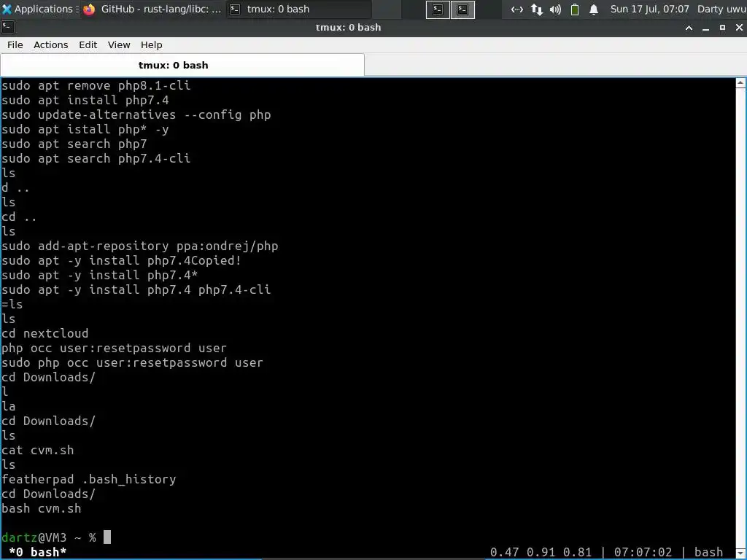Open the clock showing Sun 17 Jul, 07:07

tap(650, 9)
